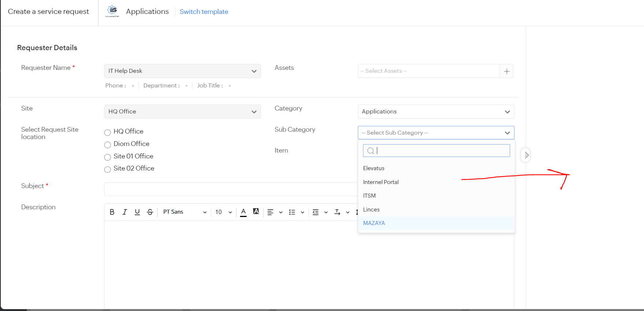Click the Switch template link
This screenshot has width=644, height=311.
pos(204,12)
